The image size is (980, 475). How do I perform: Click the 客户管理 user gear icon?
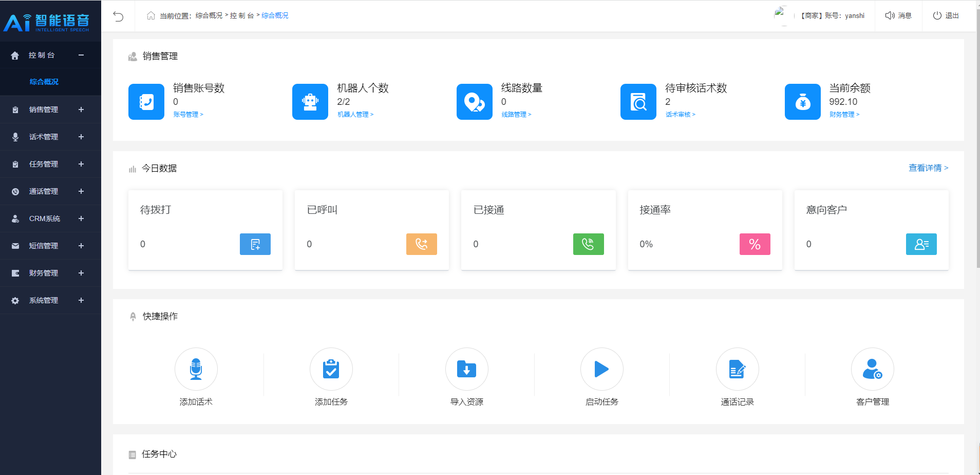pos(873,369)
